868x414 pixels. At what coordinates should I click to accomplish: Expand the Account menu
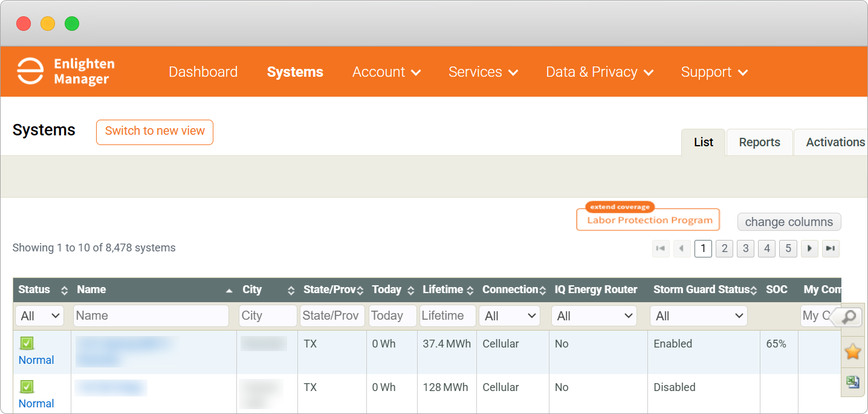386,72
